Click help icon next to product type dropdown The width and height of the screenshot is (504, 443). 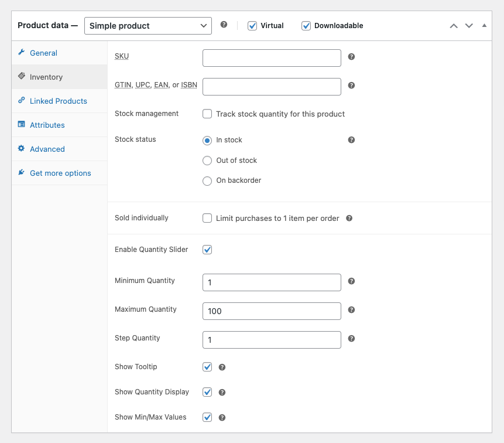pos(224,25)
